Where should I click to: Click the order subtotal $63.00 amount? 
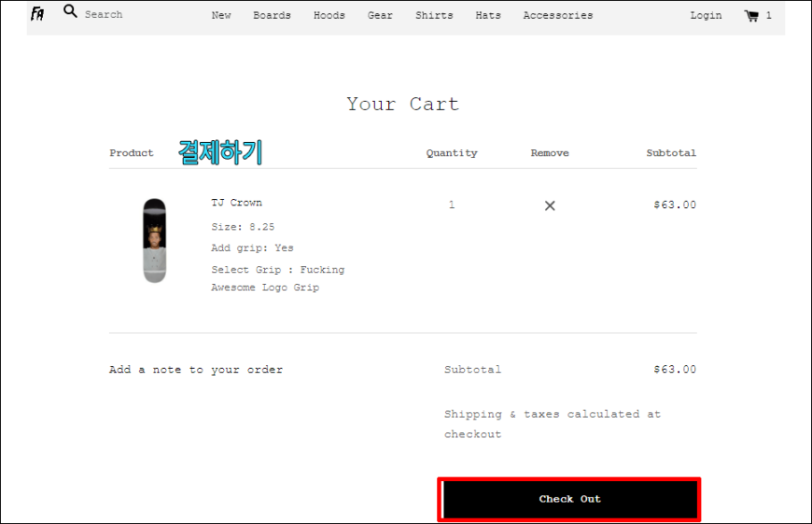pyautogui.click(x=675, y=370)
